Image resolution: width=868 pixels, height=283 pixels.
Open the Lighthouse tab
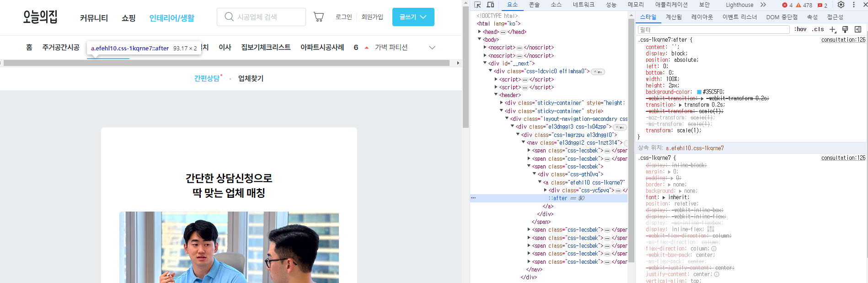[739, 5]
